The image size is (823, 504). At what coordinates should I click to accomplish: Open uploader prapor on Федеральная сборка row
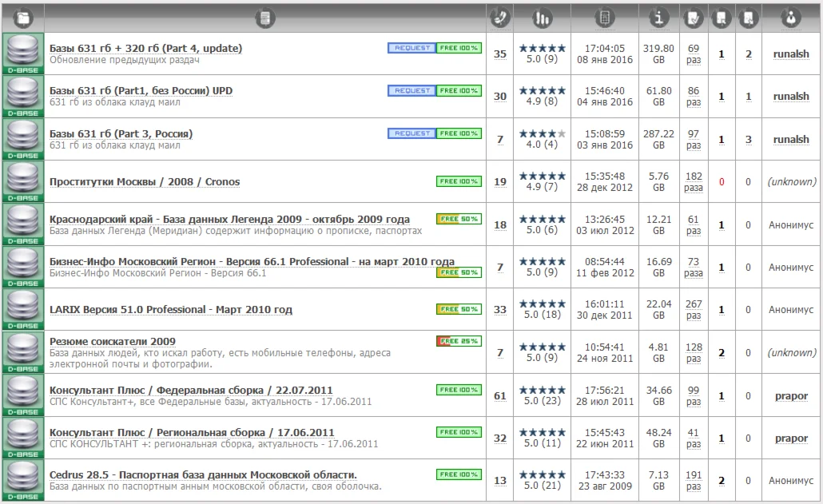coord(791,396)
